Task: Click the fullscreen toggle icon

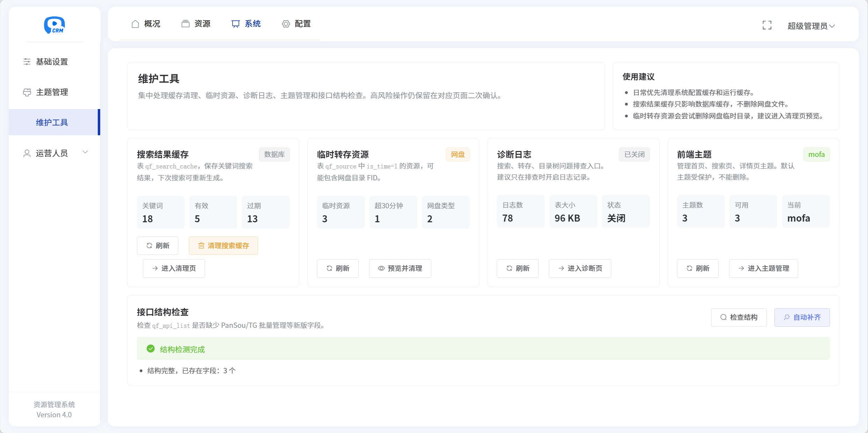Action: 767,25
